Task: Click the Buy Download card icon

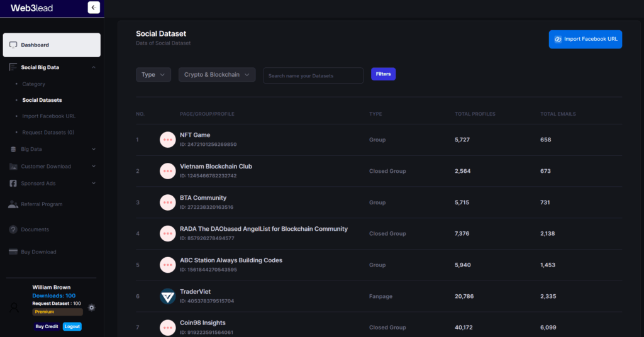Action: pyautogui.click(x=13, y=252)
